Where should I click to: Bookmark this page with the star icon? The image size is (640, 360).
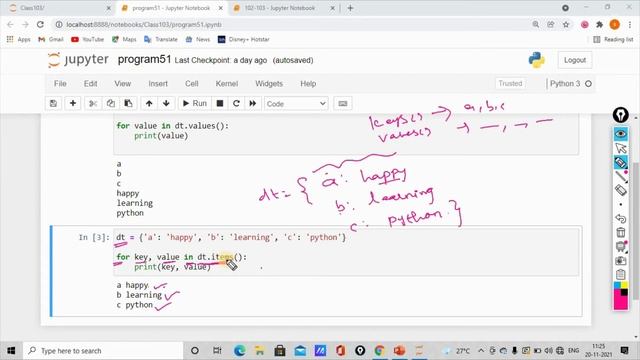point(566,24)
